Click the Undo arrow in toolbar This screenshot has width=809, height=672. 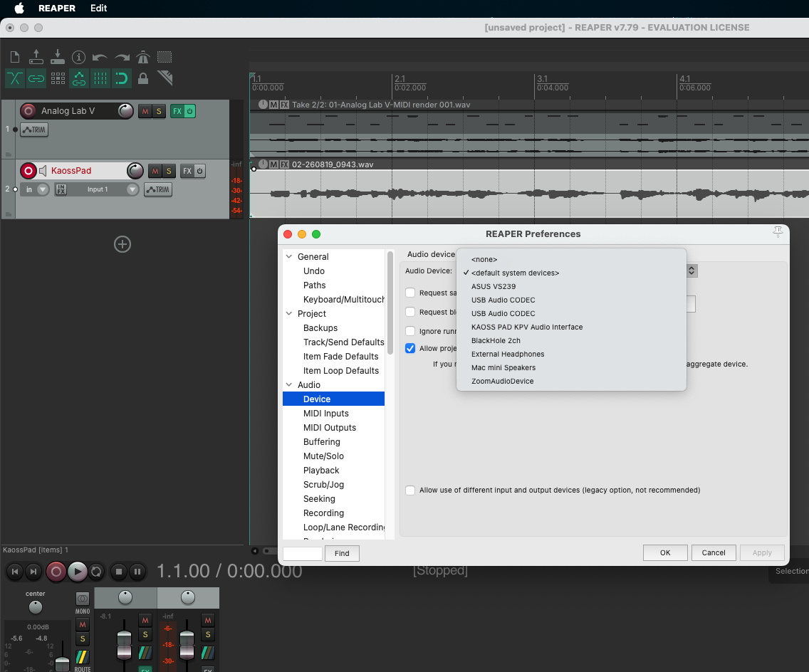pyautogui.click(x=100, y=57)
